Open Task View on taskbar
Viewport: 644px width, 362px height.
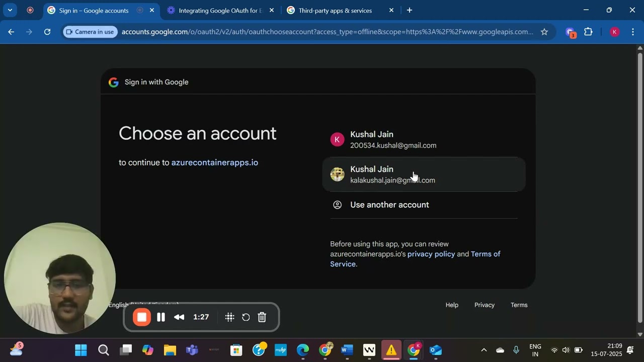pyautogui.click(x=126, y=350)
